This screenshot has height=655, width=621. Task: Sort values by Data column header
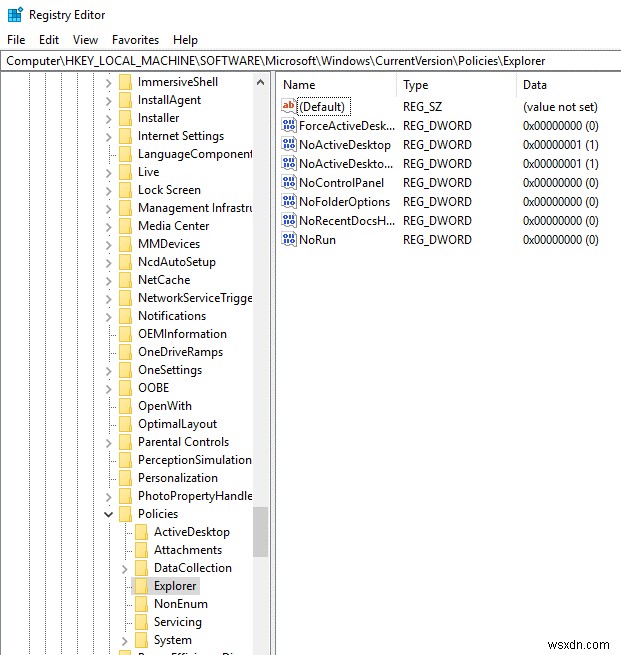click(569, 85)
